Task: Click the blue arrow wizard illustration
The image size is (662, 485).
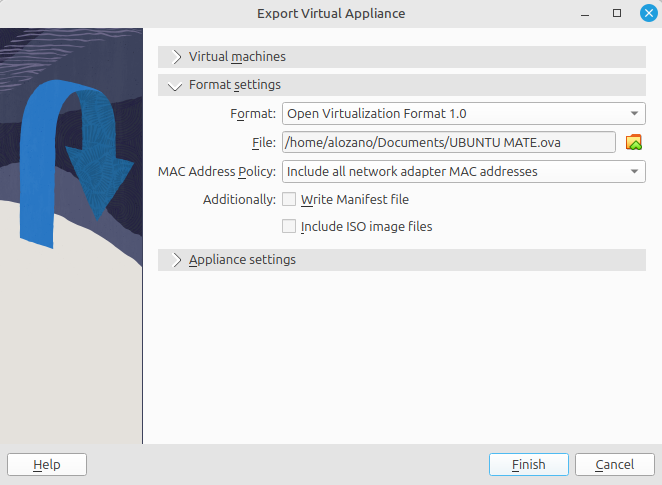Action: click(x=76, y=160)
